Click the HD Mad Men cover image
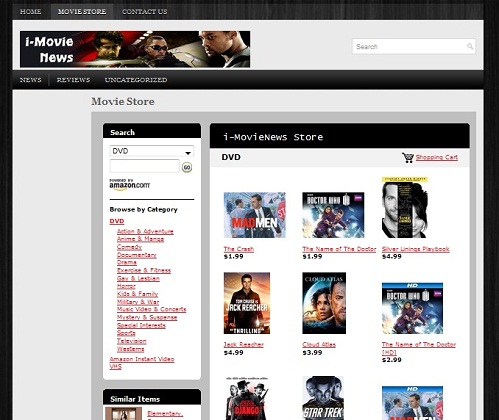This screenshot has width=499, height=420. click(x=412, y=403)
